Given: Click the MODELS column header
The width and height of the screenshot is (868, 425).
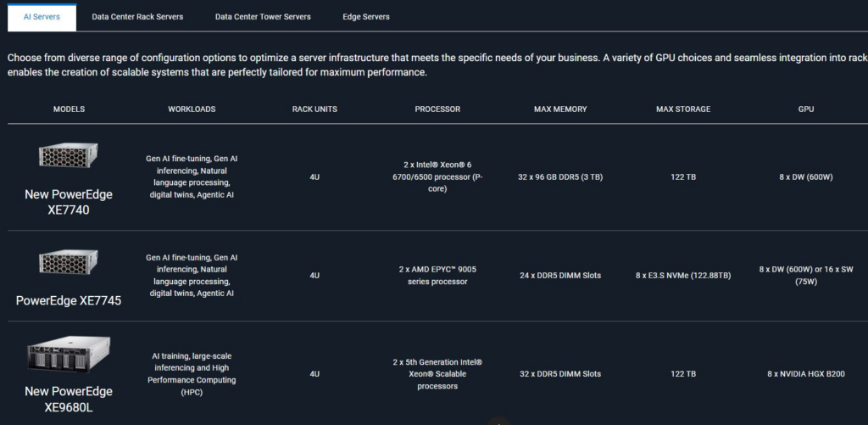Looking at the screenshot, I should (x=70, y=109).
